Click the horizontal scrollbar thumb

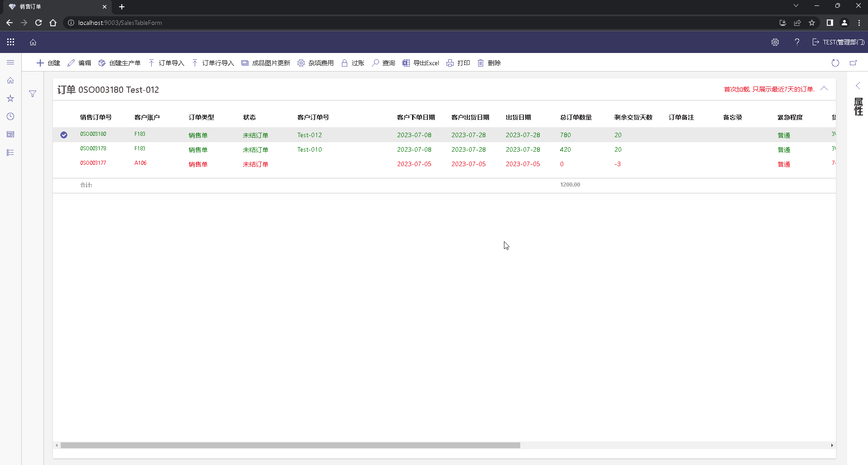(290, 445)
